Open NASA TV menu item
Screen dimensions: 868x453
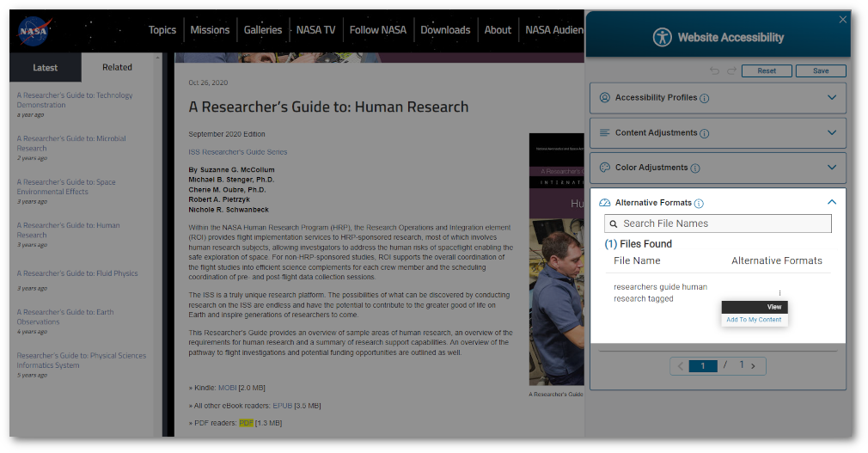pyautogui.click(x=315, y=30)
